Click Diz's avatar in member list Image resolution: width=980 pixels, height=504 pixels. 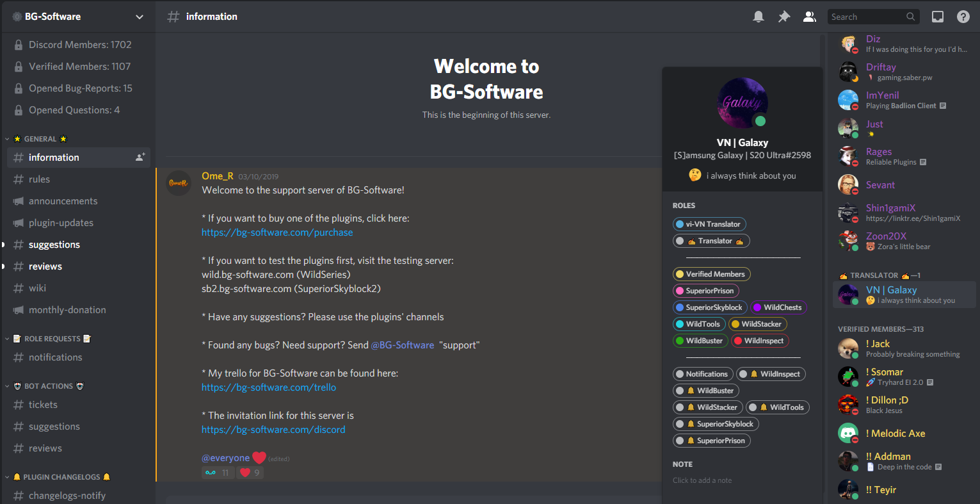[x=848, y=44]
